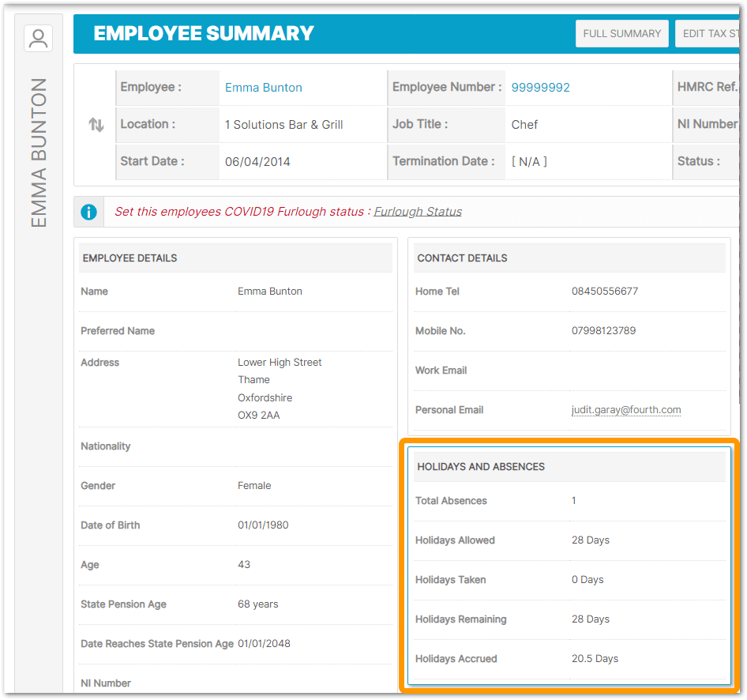Collapse the CONTACT DETAILS section header
This screenshot has height=700, width=747.
coord(569,258)
